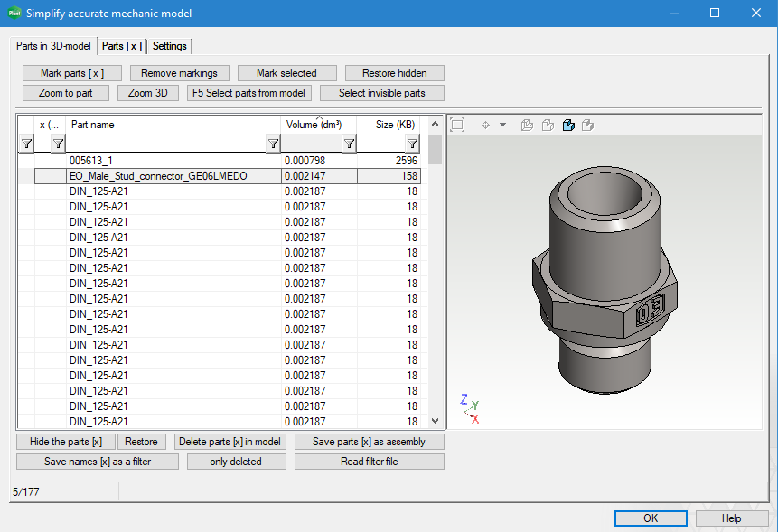Click the filter icon in Part name column

click(x=273, y=144)
